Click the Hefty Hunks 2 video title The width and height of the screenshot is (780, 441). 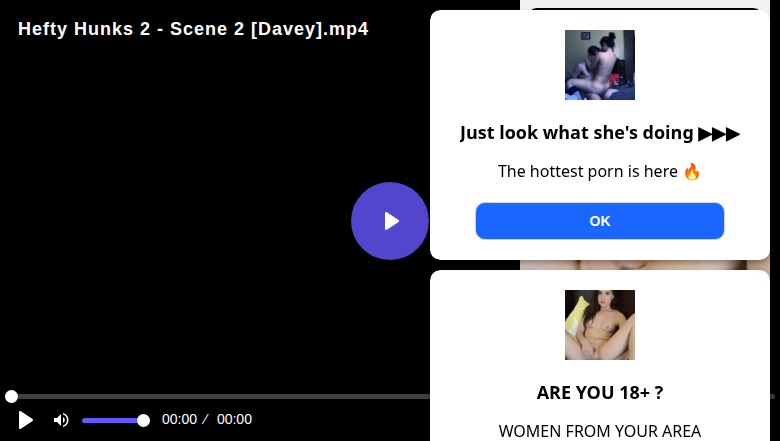coord(193,29)
